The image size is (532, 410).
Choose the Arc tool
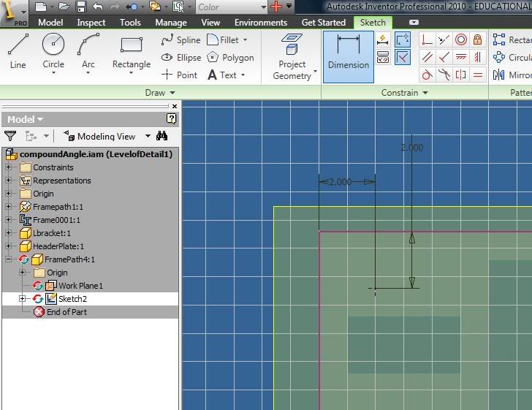coord(88,51)
